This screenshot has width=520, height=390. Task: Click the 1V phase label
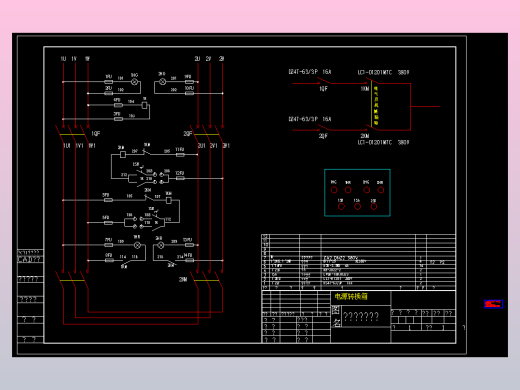click(74, 59)
